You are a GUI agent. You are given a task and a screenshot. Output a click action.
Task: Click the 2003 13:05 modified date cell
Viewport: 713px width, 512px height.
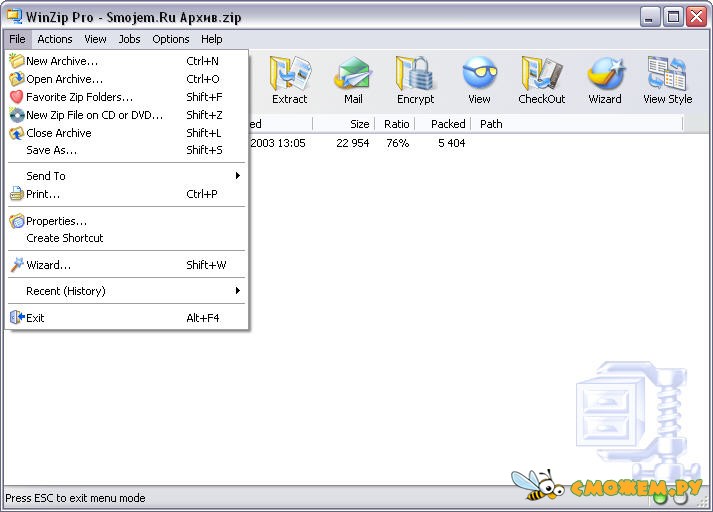click(278, 143)
